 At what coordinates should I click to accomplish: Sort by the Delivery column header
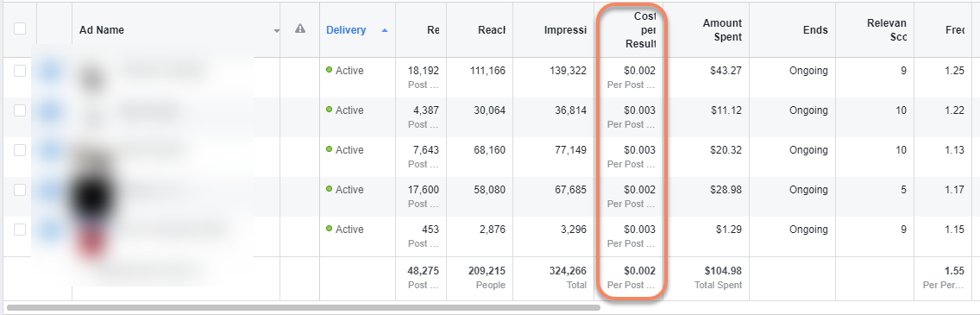(x=346, y=30)
